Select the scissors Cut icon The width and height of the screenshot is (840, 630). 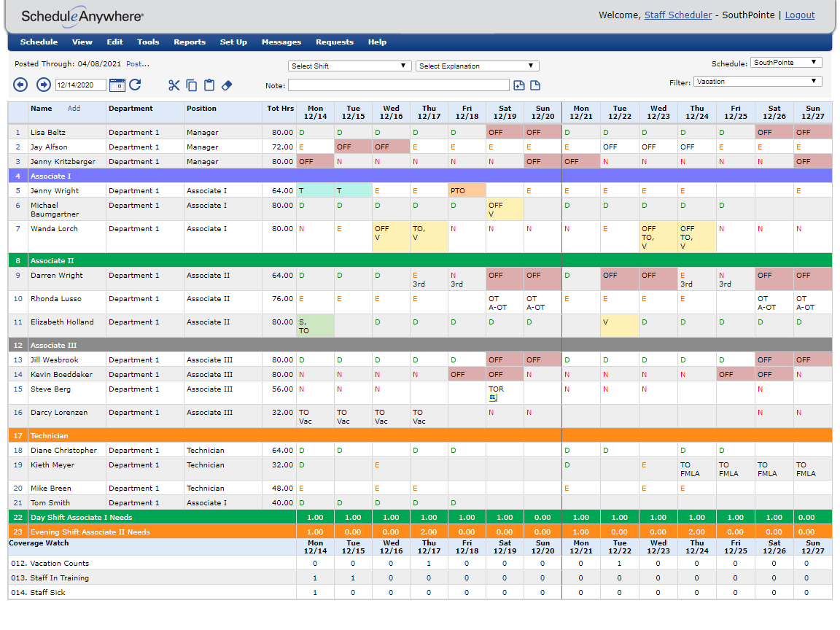click(x=174, y=85)
